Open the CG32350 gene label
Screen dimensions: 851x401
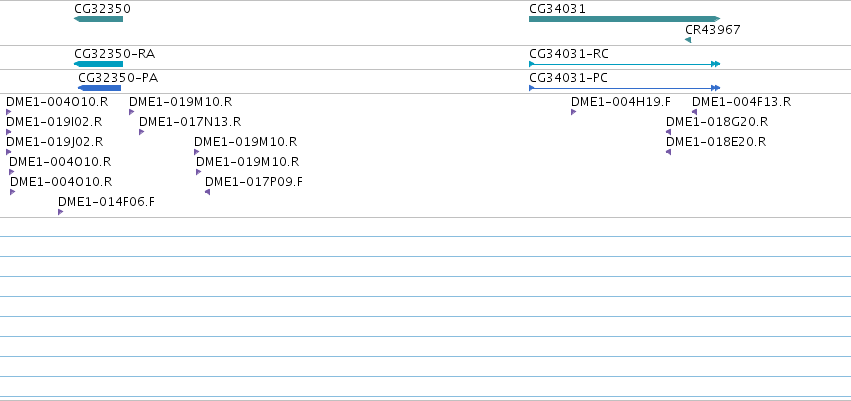coord(103,9)
